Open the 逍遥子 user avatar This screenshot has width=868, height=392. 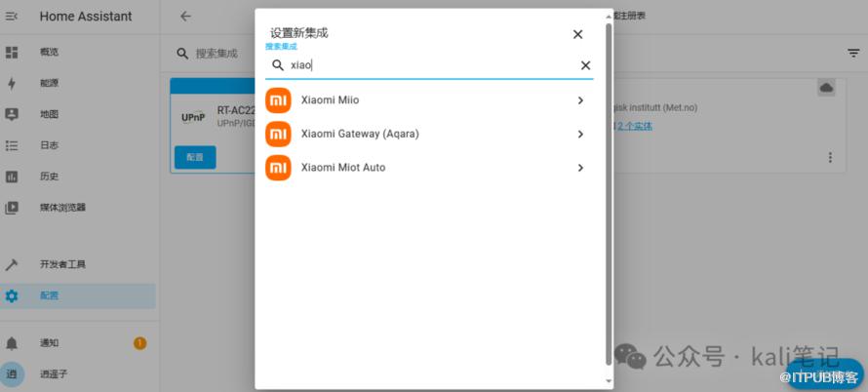[x=12, y=374]
